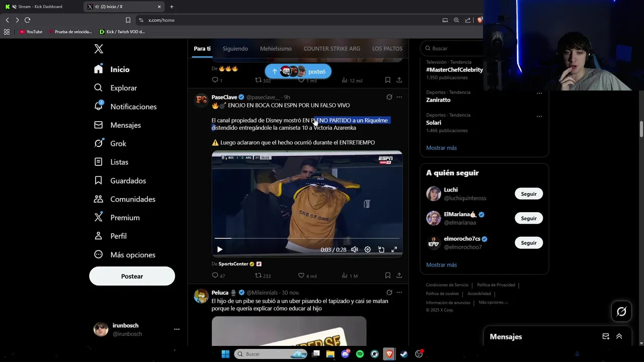
Task: Open video settings gear
Action: coord(367,249)
